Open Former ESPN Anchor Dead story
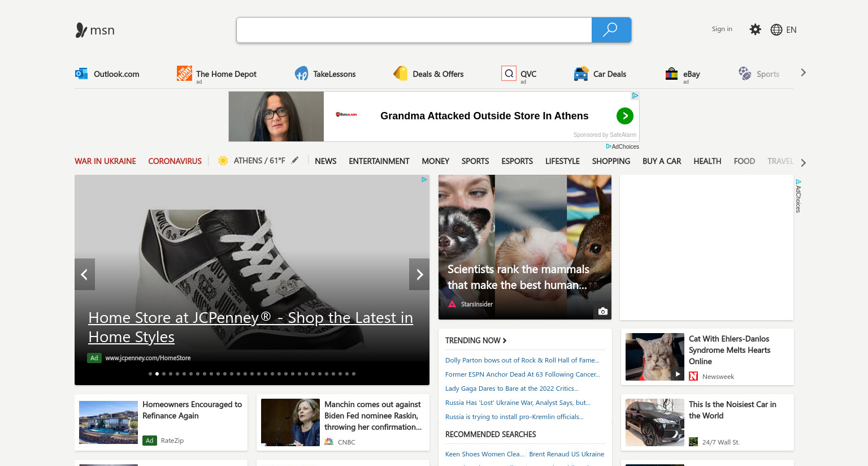The image size is (868, 466). click(523, 374)
